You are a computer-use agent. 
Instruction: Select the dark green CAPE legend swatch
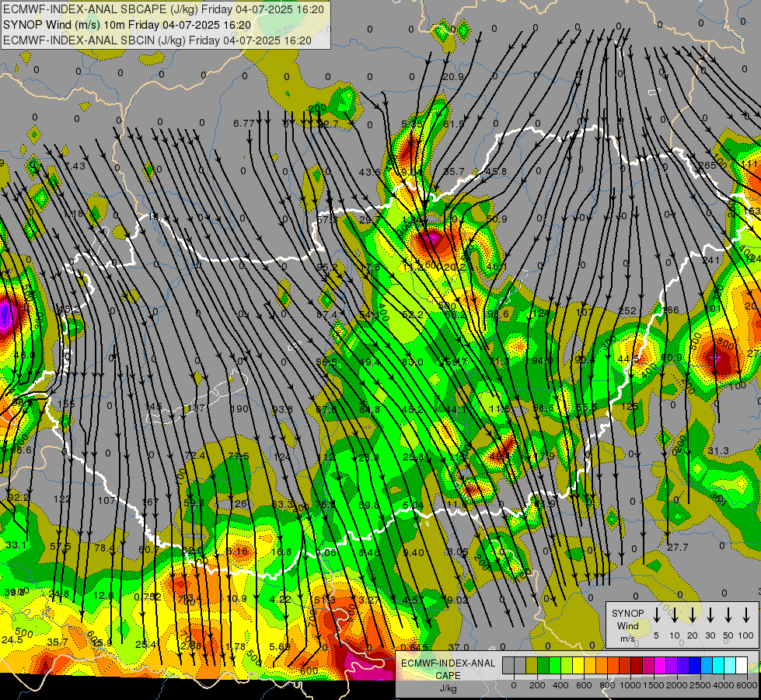pyautogui.click(x=543, y=665)
